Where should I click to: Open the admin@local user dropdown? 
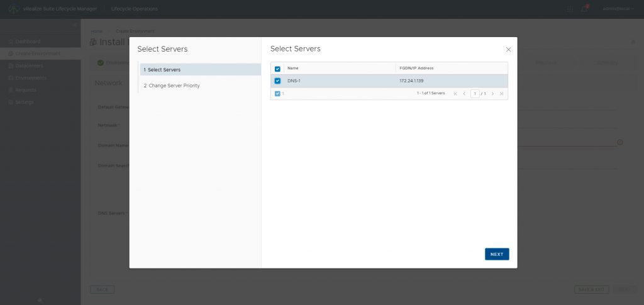coord(618,9)
